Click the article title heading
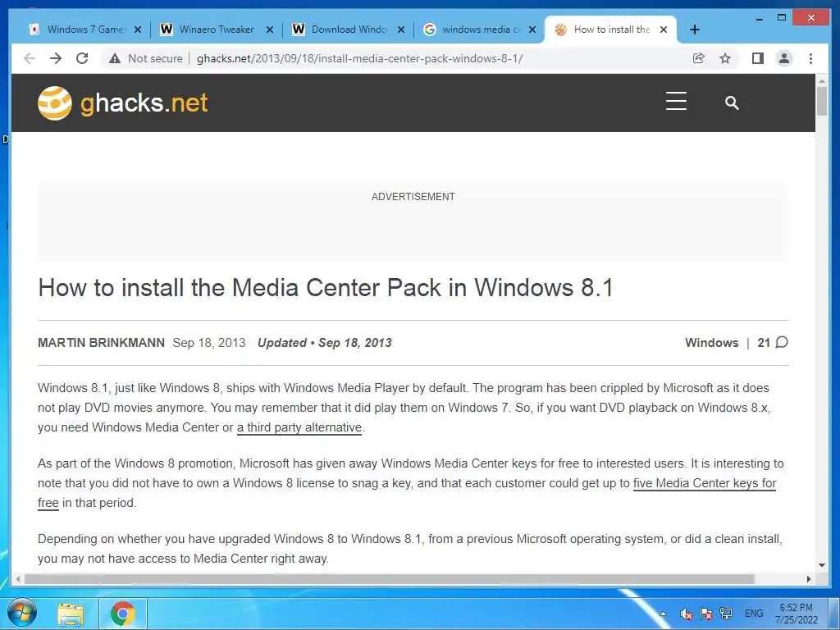This screenshot has width=840, height=630. pos(326,288)
